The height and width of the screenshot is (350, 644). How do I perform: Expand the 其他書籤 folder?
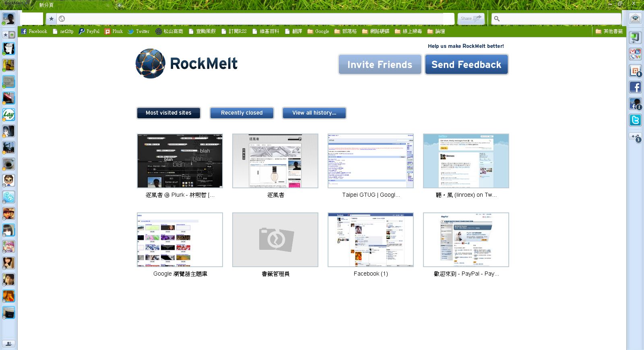point(609,31)
